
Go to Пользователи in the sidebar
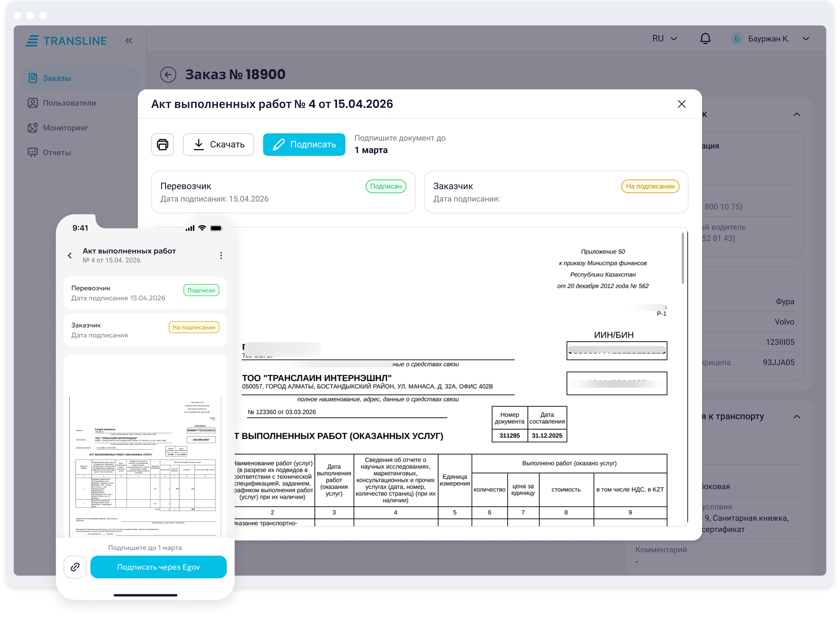tap(69, 103)
